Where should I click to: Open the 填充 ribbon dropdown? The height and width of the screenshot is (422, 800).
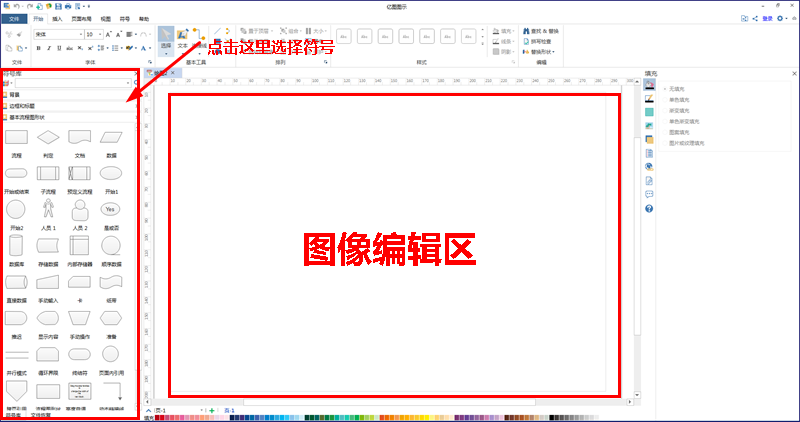click(x=504, y=31)
